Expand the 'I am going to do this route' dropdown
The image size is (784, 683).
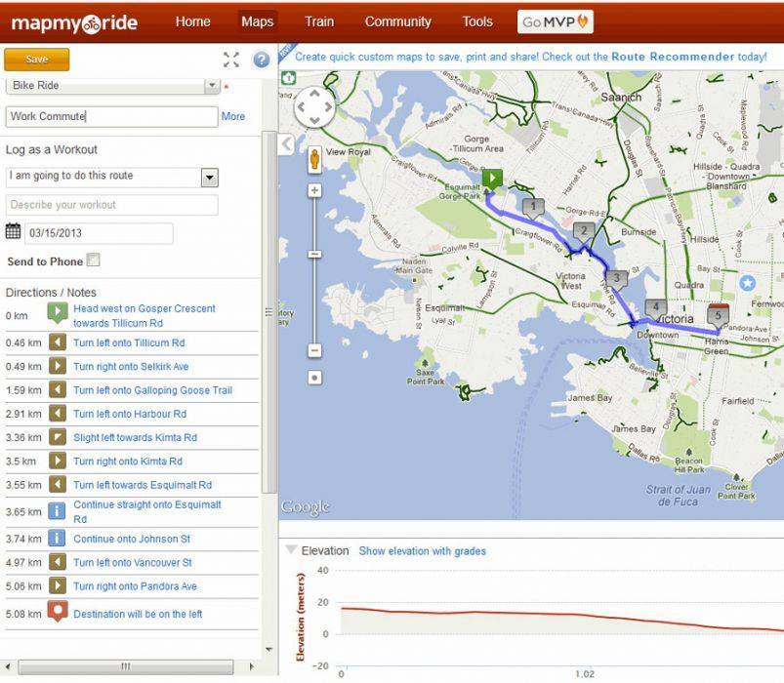coord(209,178)
